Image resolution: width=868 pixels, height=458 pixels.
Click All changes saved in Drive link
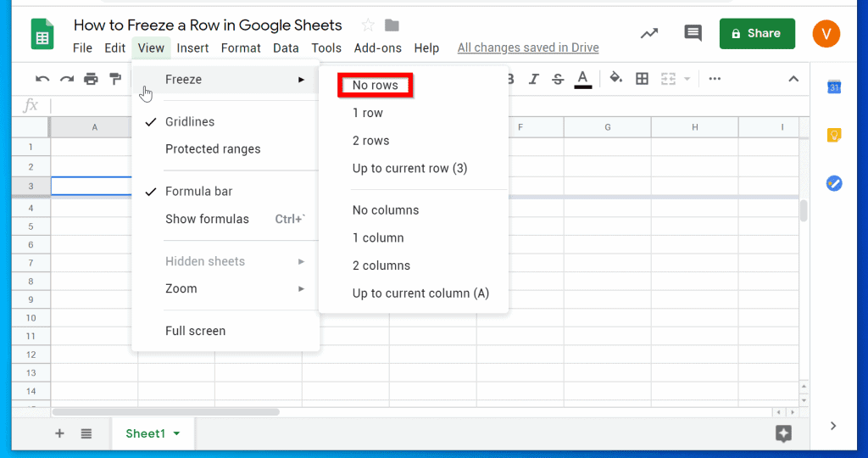pyautogui.click(x=528, y=47)
